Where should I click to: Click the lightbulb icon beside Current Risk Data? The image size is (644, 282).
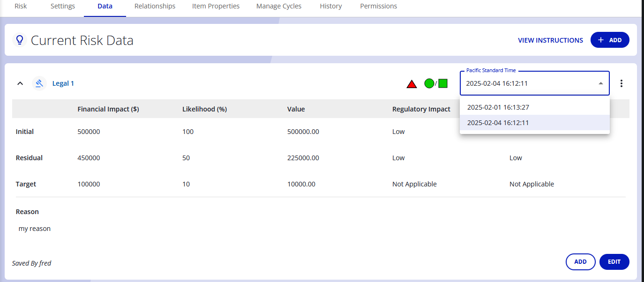[x=19, y=40]
